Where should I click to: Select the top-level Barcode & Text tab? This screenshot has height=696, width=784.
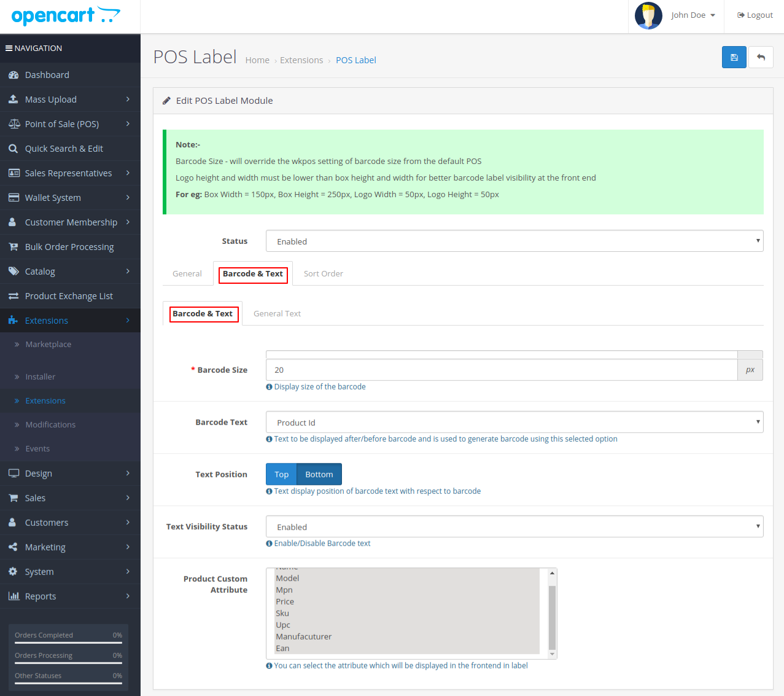pos(253,274)
